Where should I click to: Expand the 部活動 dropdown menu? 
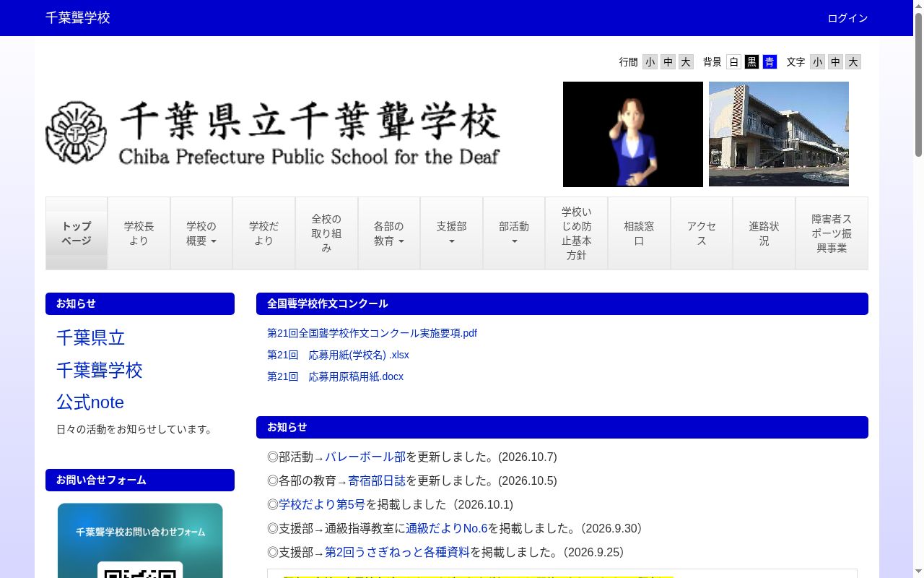click(x=514, y=233)
